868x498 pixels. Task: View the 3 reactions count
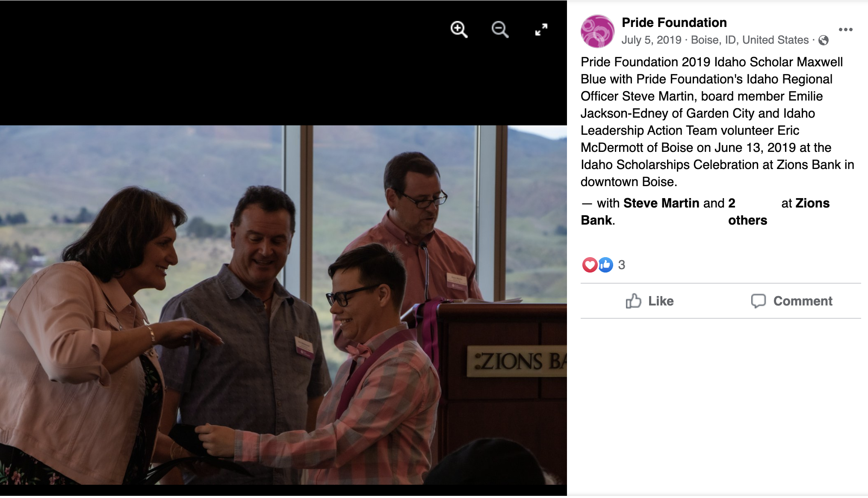(622, 265)
